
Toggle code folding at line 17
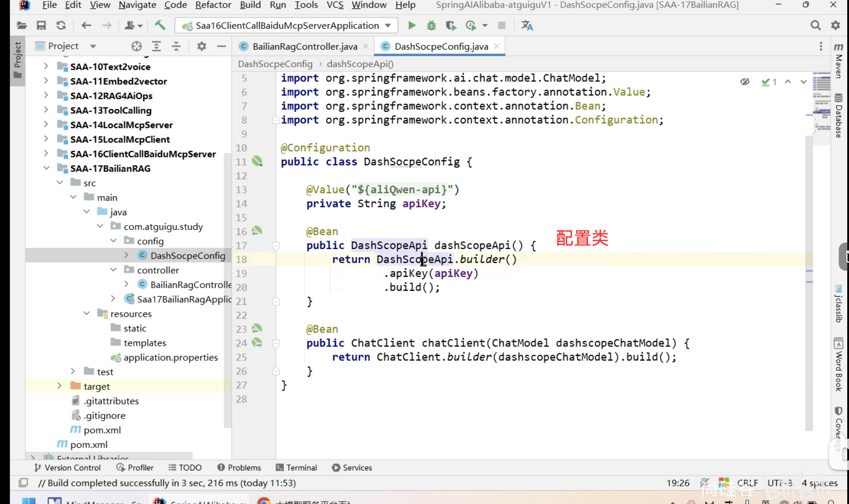276,245
